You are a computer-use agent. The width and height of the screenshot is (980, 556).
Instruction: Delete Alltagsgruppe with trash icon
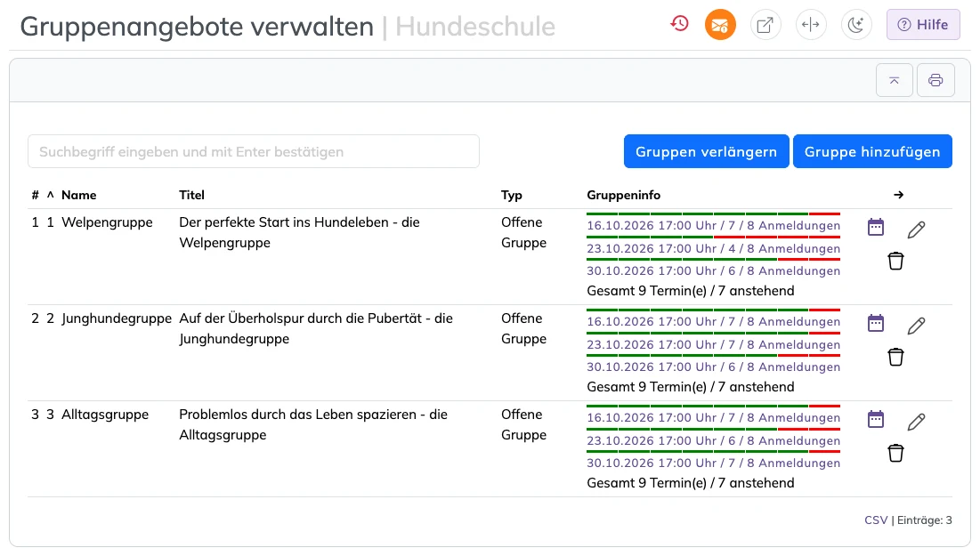click(x=895, y=453)
